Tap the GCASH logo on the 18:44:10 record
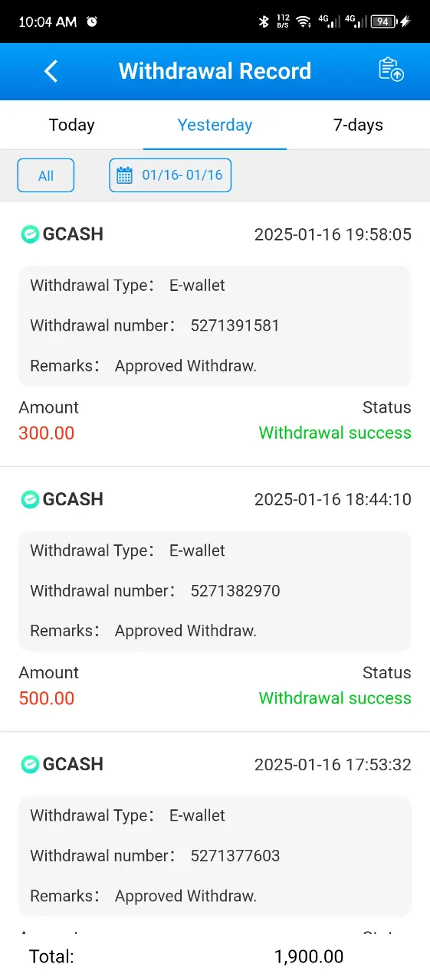This screenshot has height=980, width=430. 30,499
